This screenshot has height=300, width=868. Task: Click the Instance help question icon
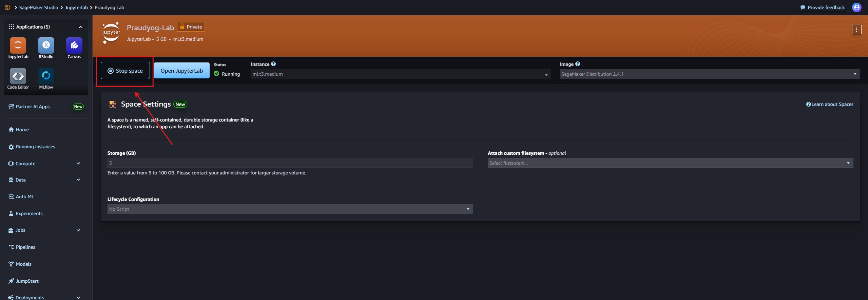(273, 64)
